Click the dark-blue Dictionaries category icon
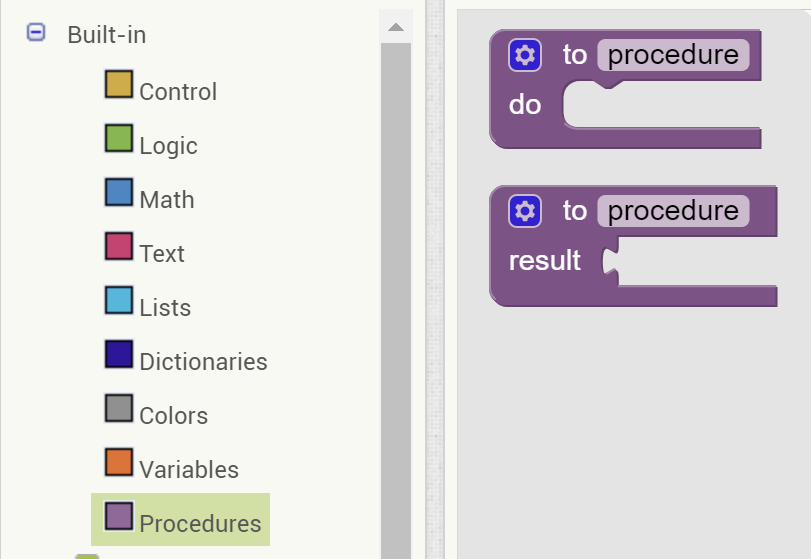 [x=119, y=354]
